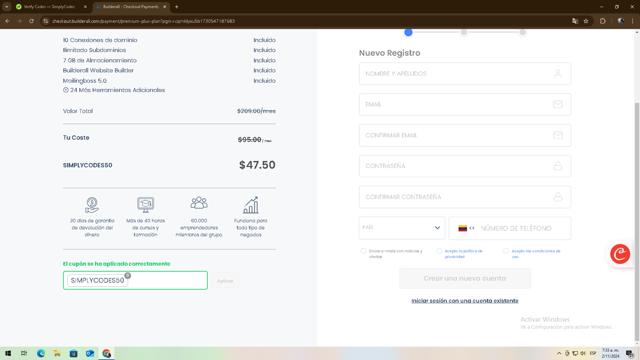Click the translate page icon

click(x=575, y=21)
